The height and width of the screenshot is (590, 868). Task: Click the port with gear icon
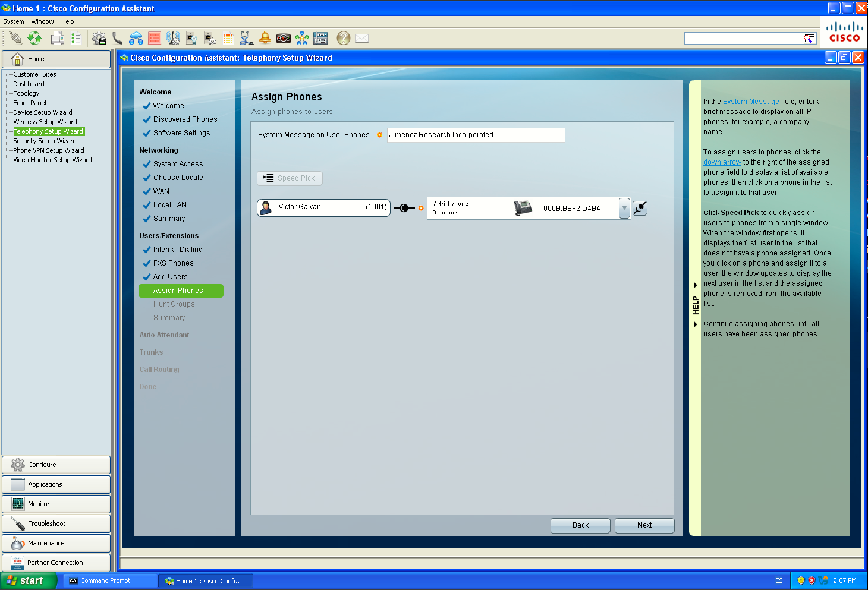point(210,39)
